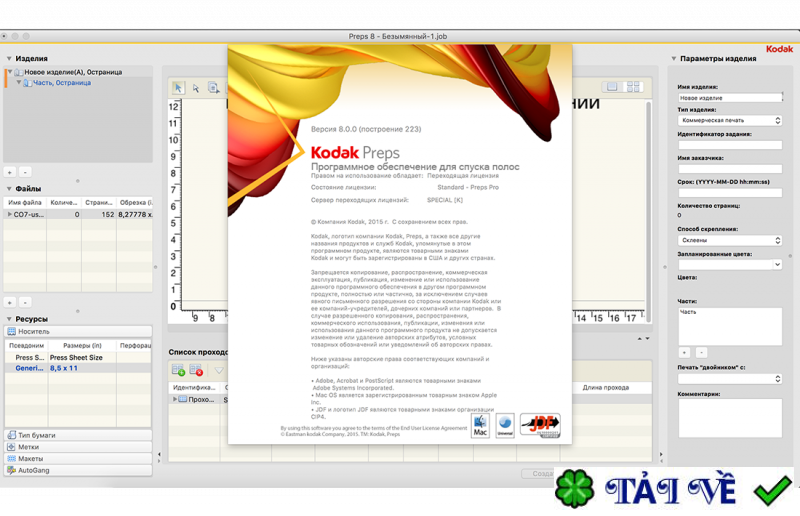Click the Комментарии text area
The width and height of the screenshot is (800, 516).
coord(730,418)
